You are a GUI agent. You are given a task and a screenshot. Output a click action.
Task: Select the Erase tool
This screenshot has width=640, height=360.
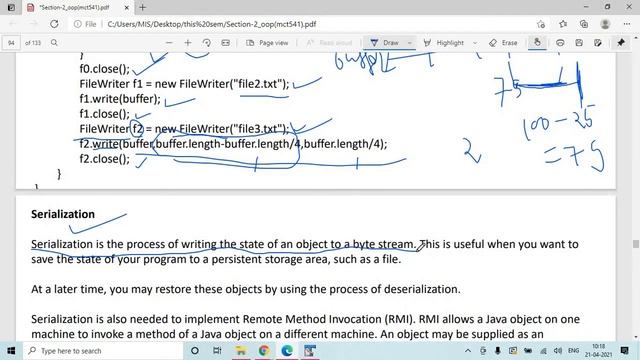(503, 42)
